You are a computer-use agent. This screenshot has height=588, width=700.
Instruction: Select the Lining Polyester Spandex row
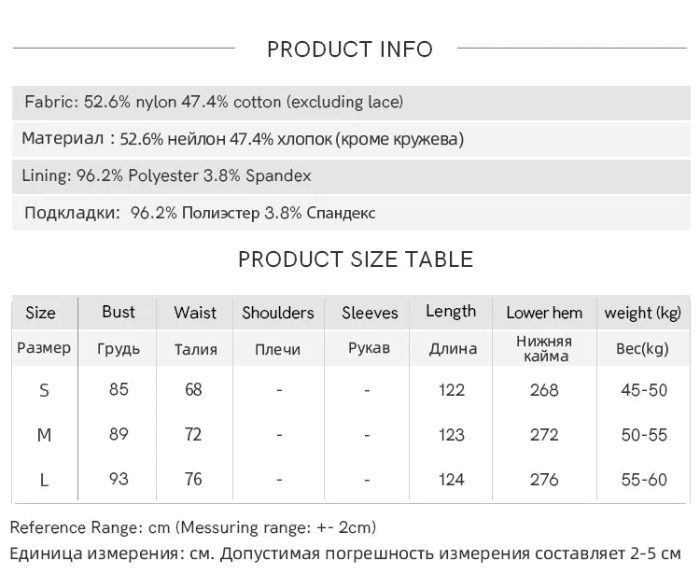coord(168,175)
